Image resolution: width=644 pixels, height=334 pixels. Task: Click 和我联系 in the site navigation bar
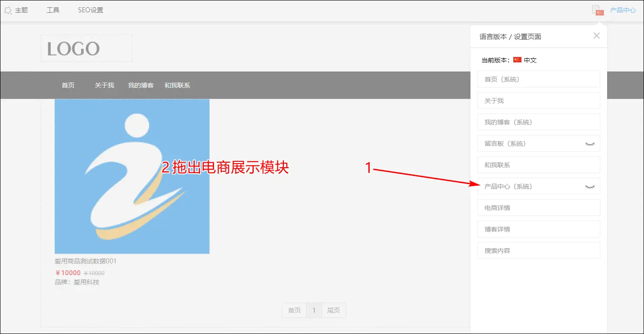[x=177, y=85]
